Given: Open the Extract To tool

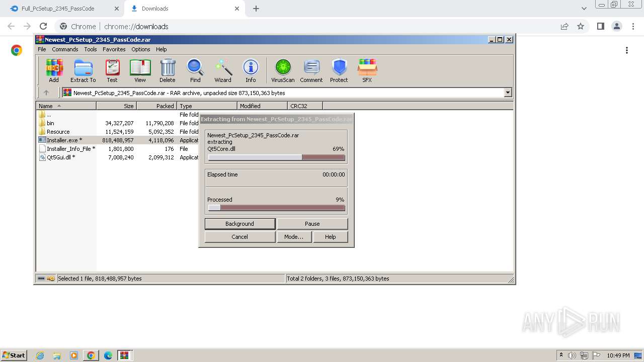Looking at the screenshot, I should pyautogui.click(x=83, y=70).
